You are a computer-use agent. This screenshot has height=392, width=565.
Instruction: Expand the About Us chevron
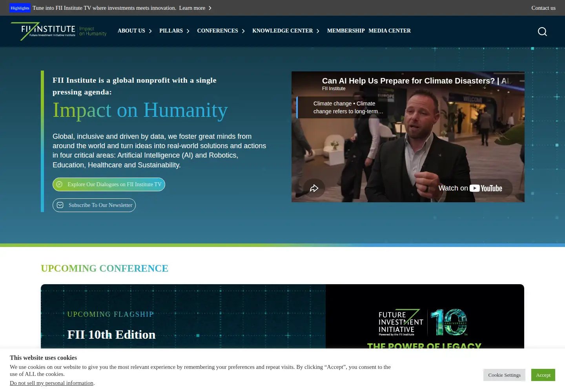150,31
